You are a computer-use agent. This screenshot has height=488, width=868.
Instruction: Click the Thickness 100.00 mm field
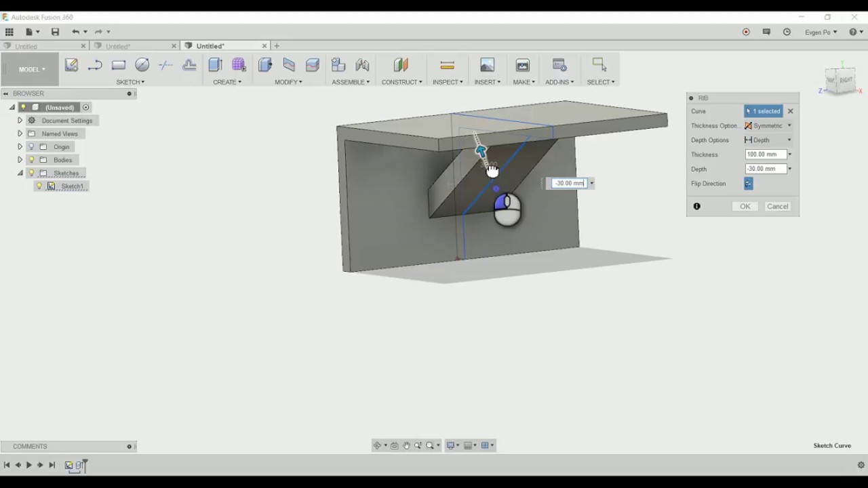(766, 155)
